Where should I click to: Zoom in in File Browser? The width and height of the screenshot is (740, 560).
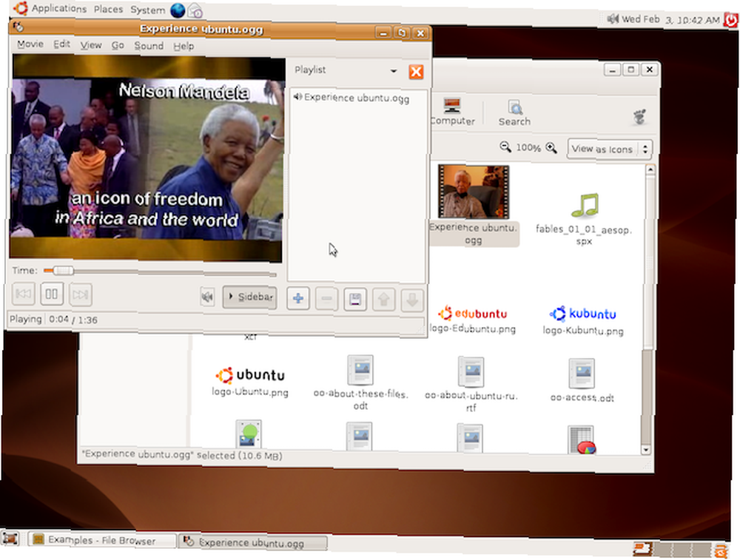coord(551,148)
